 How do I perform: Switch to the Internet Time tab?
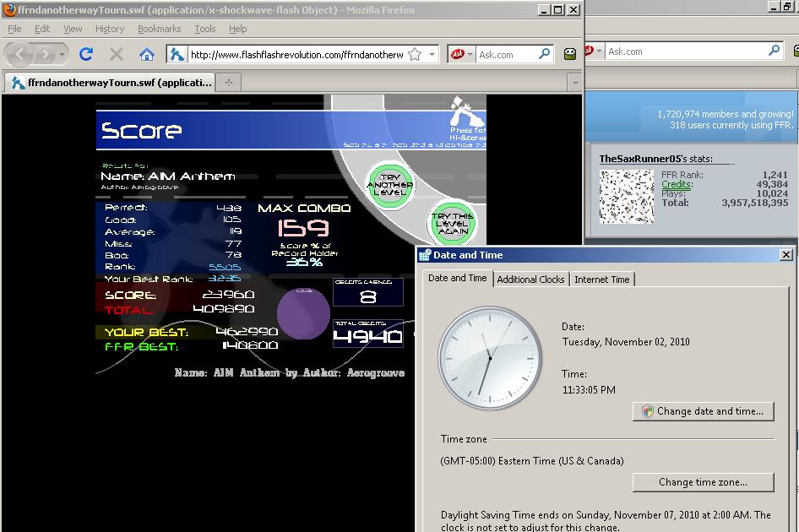[x=602, y=280]
